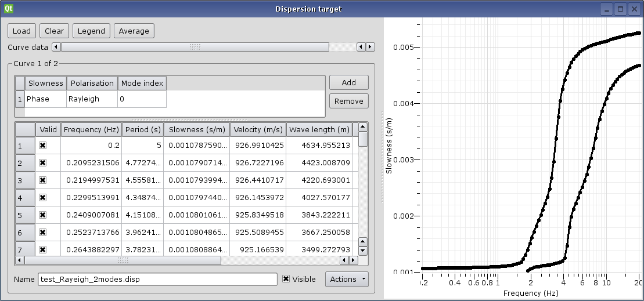Viewport: 644px width, 301px height.
Task: Click the Velocity (m/s) column header
Action: coord(257,129)
